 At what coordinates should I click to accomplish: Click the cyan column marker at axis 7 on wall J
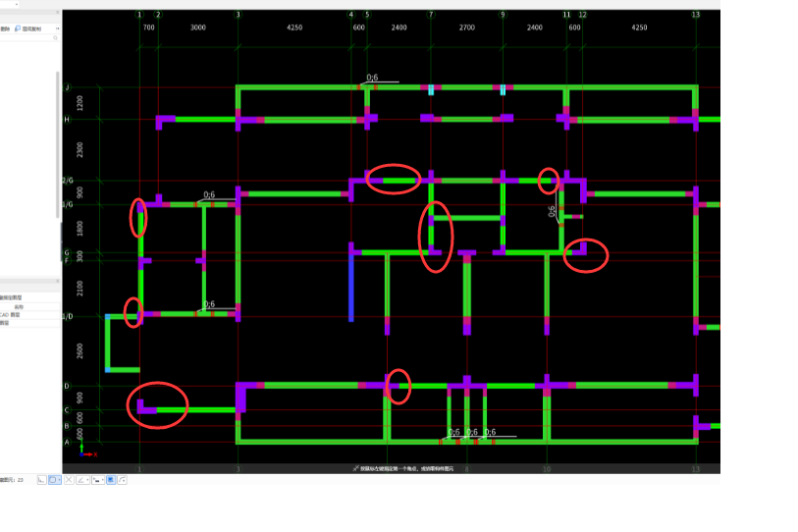[431, 89]
